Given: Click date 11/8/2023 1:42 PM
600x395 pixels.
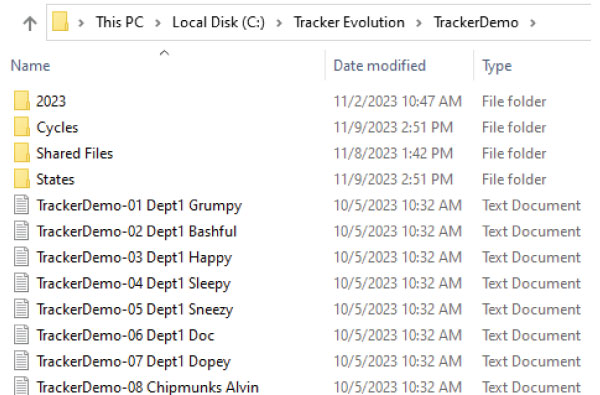Looking at the screenshot, I should click(x=393, y=153).
